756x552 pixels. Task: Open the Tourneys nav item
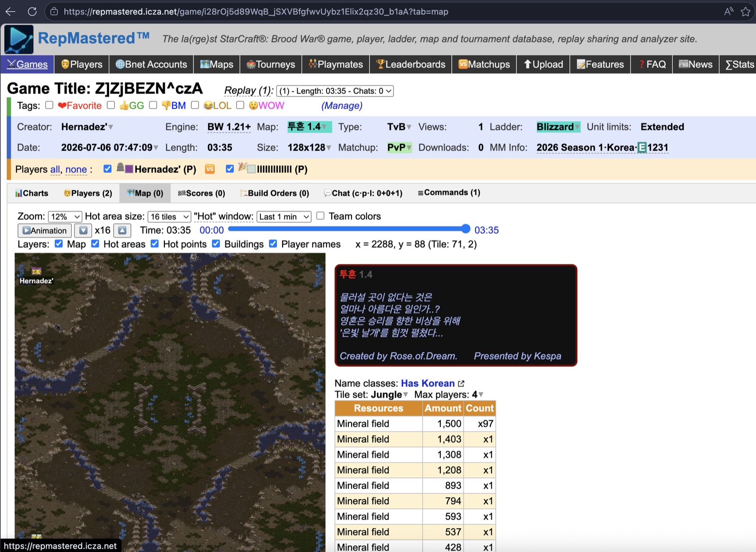point(271,64)
